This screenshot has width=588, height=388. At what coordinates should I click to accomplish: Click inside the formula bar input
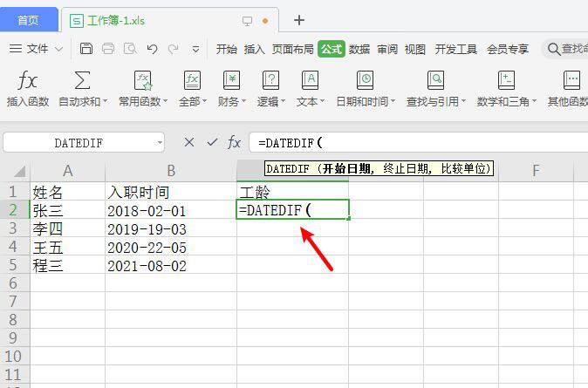[418, 142]
